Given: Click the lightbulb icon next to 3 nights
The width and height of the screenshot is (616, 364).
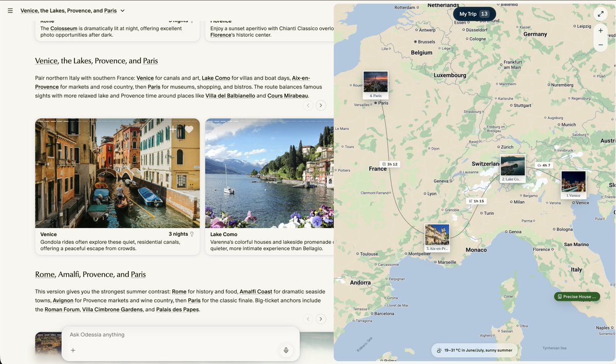Looking at the screenshot, I should tap(192, 234).
